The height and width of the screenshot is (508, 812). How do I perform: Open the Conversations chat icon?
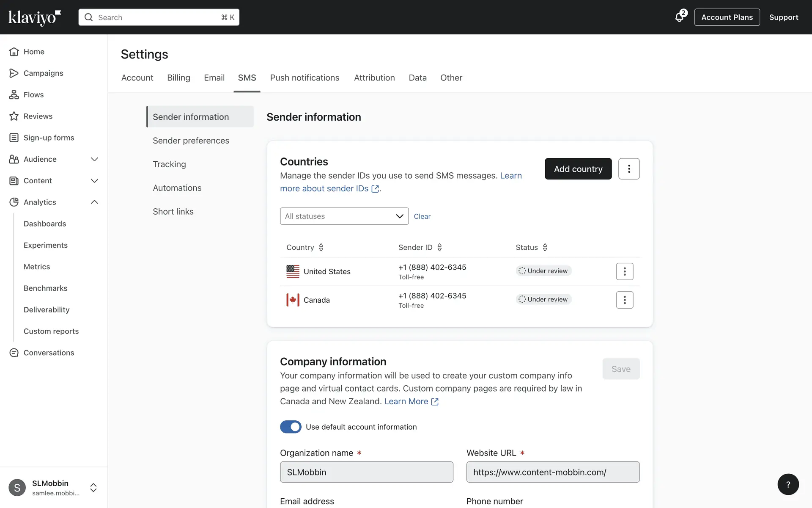coord(14,353)
